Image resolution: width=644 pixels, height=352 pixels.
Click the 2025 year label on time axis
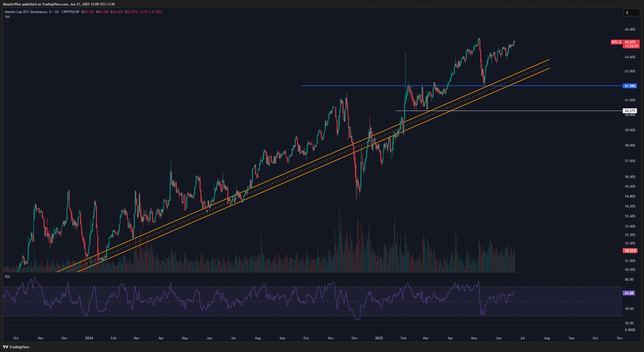379,338
